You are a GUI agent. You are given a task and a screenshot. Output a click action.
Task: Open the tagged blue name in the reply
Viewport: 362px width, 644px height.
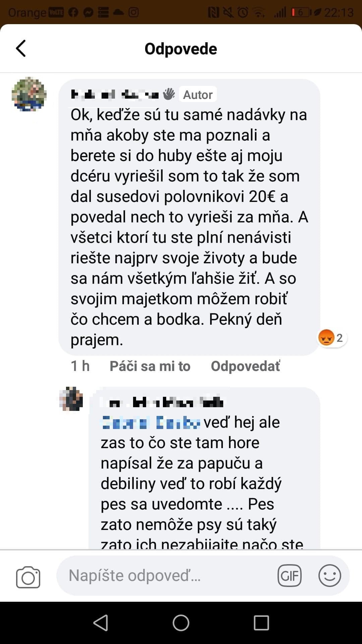151,422
